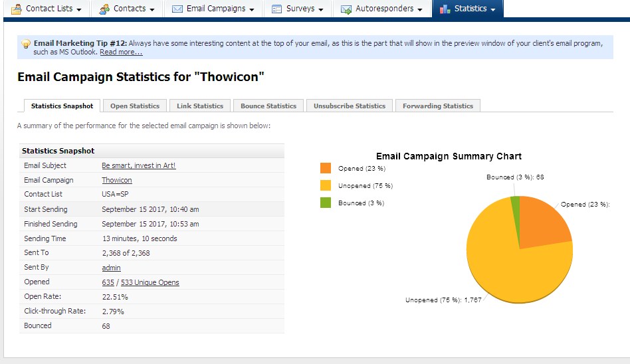Click the Autoresponders icon
The width and height of the screenshot is (630, 364).
coord(346,9)
